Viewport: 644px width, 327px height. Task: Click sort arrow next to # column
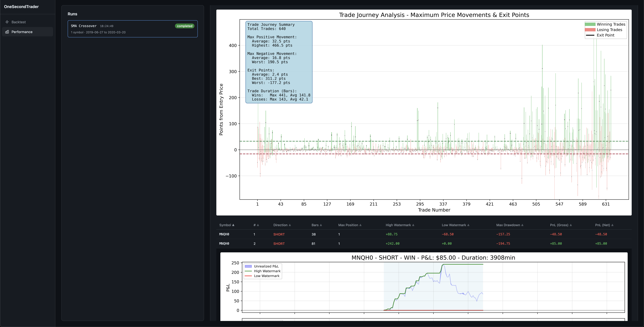[x=258, y=225]
